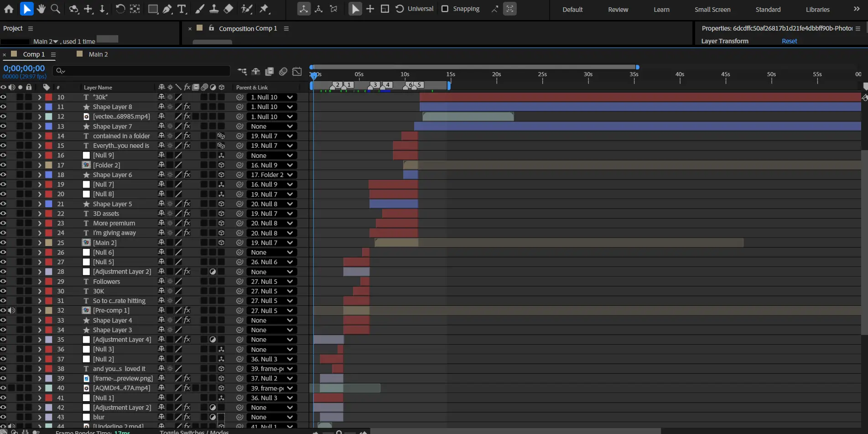
Task: Click Reset in Layer Transform
Action: click(x=789, y=41)
